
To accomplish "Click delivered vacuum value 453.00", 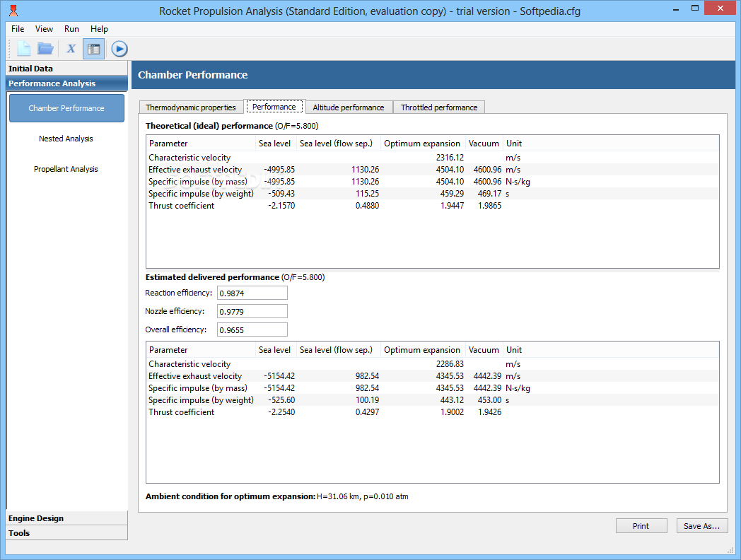I will pos(489,400).
